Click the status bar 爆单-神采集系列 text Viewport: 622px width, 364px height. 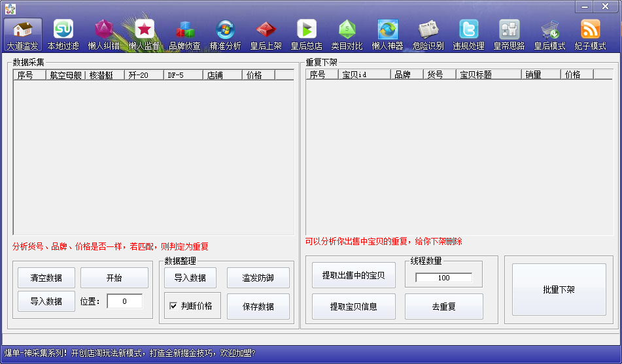pyautogui.click(x=130, y=353)
